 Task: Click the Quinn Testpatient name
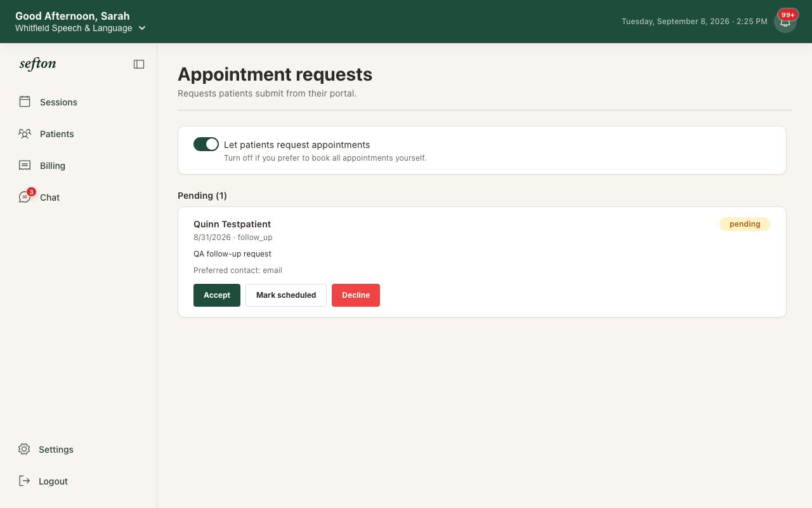click(232, 224)
